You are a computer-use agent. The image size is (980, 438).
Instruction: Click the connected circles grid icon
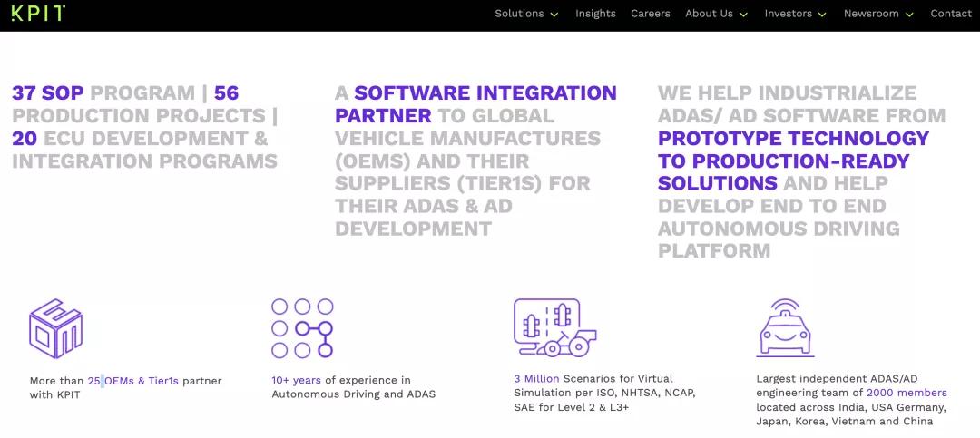click(x=302, y=328)
